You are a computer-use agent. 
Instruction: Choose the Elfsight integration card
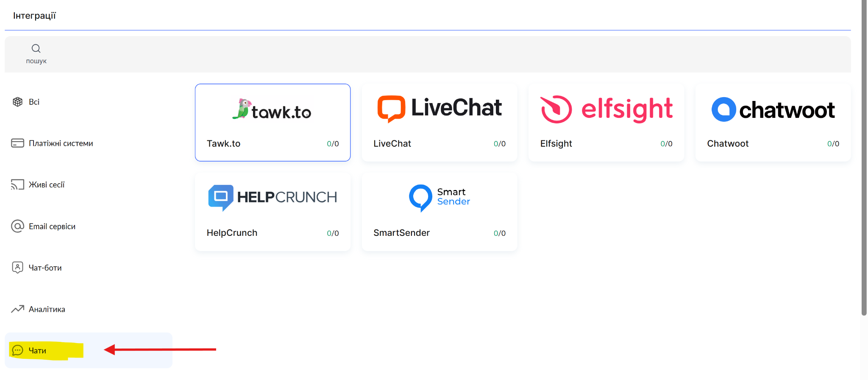(x=606, y=123)
